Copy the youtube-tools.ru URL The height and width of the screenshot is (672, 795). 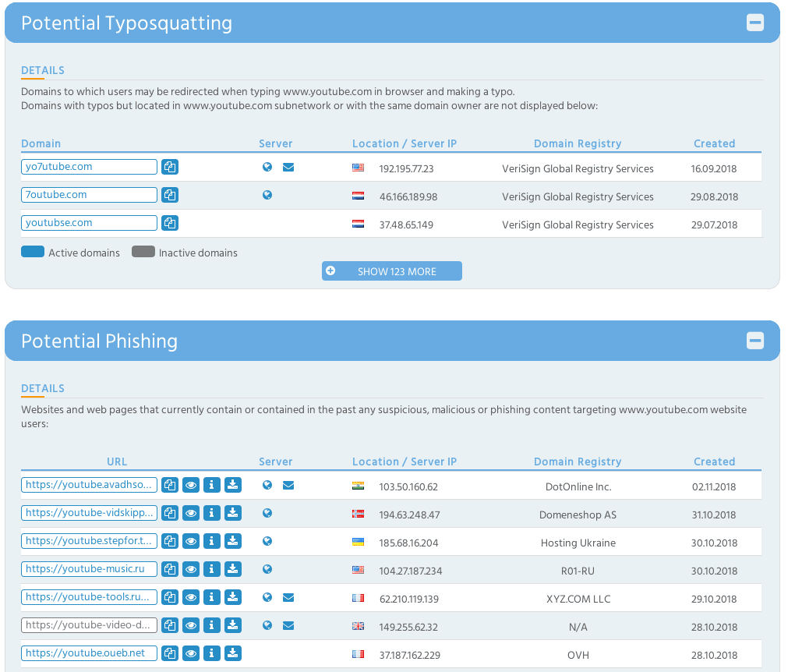(170, 597)
